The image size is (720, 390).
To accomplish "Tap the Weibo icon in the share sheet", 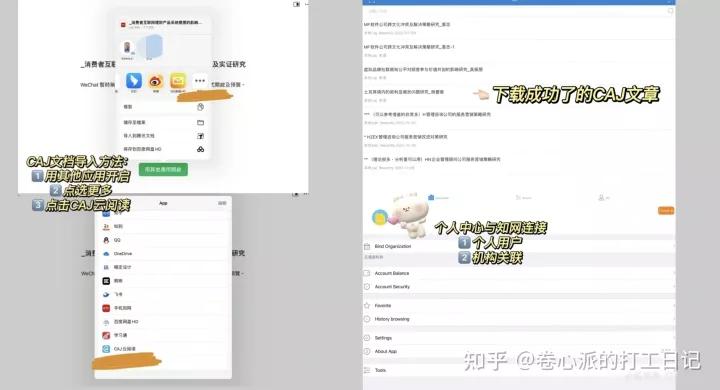I will (x=156, y=81).
